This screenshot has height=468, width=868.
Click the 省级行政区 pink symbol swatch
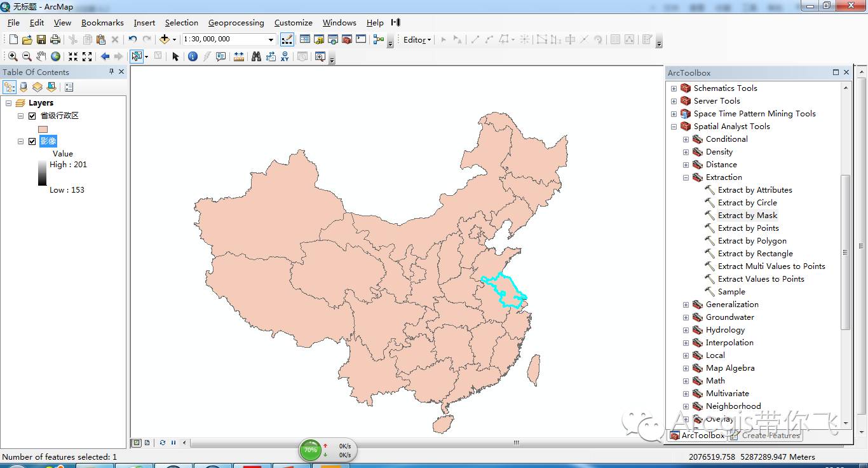(43, 129)
